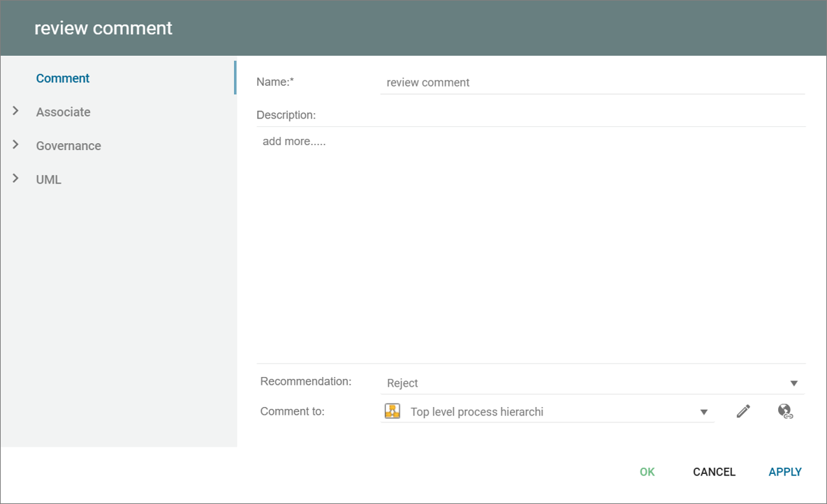827x504 pixels.
Task: Open the UML sidebar item
Action: pos(49,179)
